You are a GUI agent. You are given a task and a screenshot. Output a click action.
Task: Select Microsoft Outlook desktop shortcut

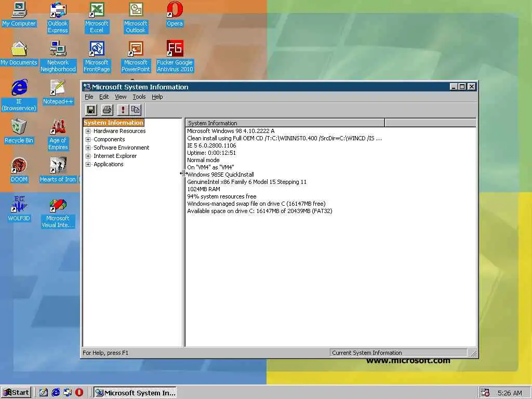pyautogui.click(x=136, y=18)
